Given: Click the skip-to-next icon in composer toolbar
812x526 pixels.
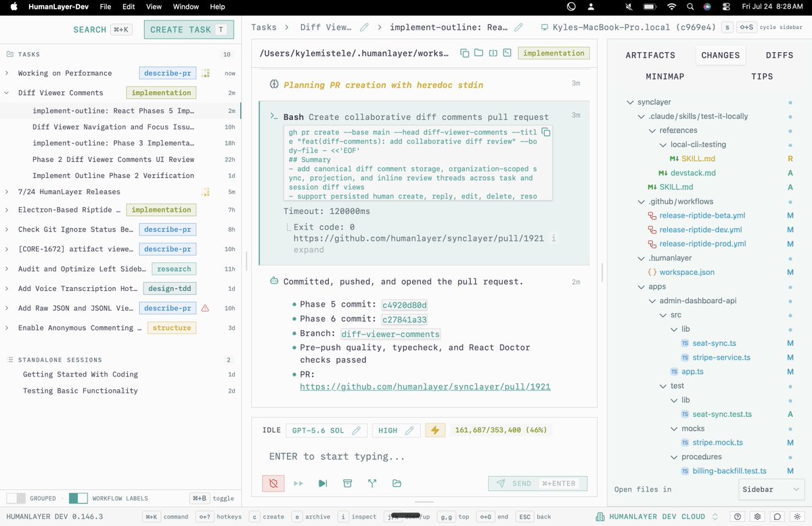Looking at the screenshot, I should [x=323, y=483].
